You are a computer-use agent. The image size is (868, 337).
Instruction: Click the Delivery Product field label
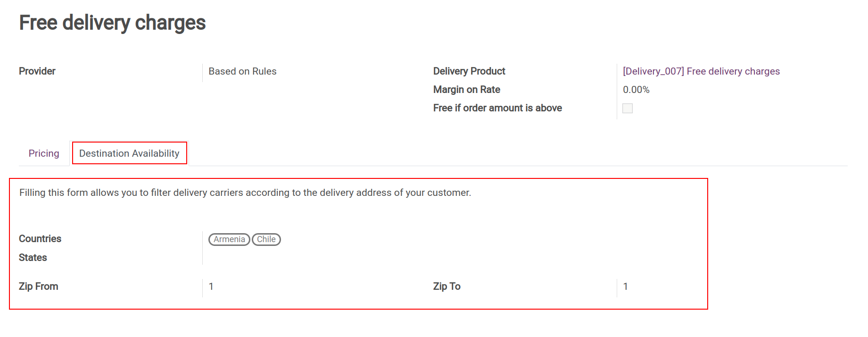[x=469, y=71]
